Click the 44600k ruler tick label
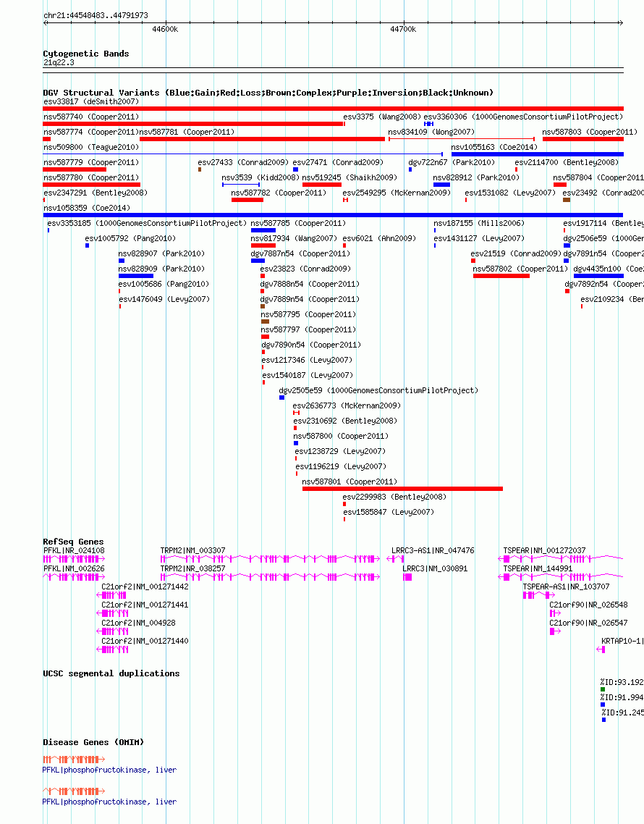Screen dimensions: 644x824 tap(165, 30)
